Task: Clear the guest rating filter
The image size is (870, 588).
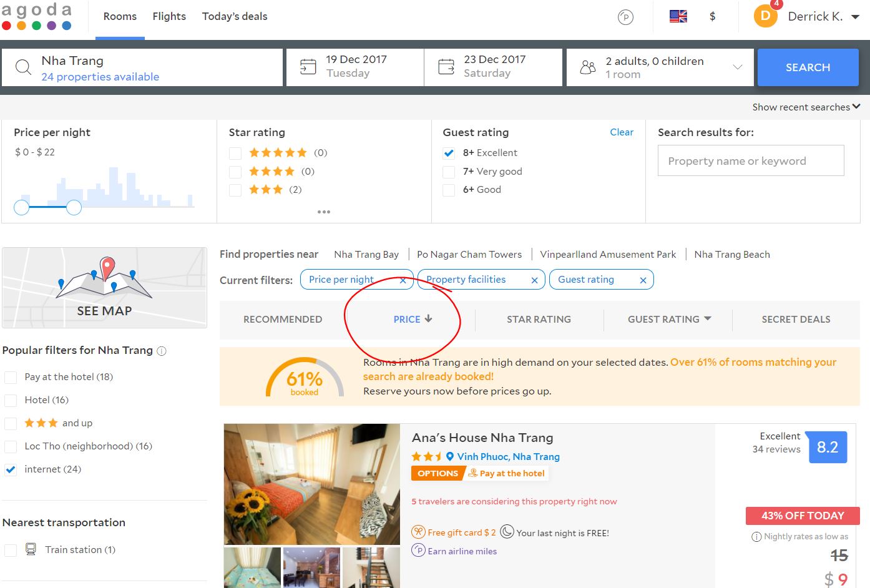Action: (622, 132)
